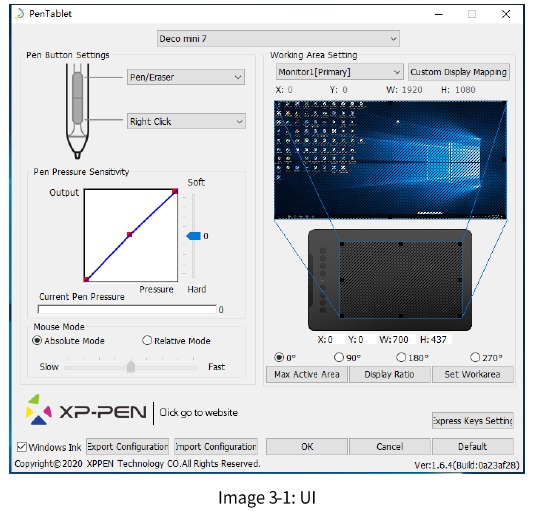Click the mouse speed Slow/Fast slider thumb
The image size is (546, 516).
(131, 366)
